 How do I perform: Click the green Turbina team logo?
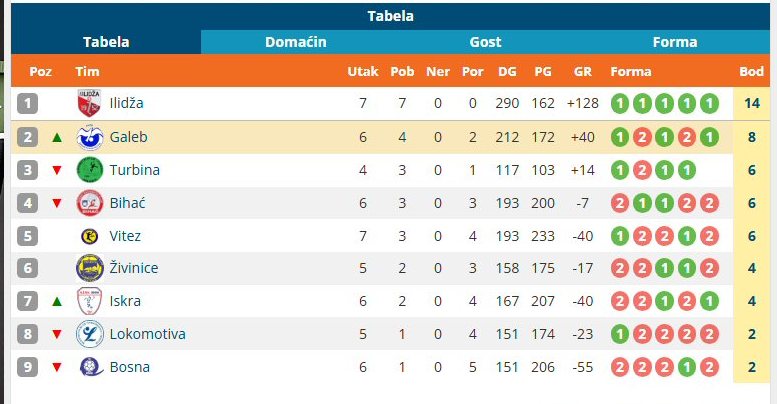[90, 170]
